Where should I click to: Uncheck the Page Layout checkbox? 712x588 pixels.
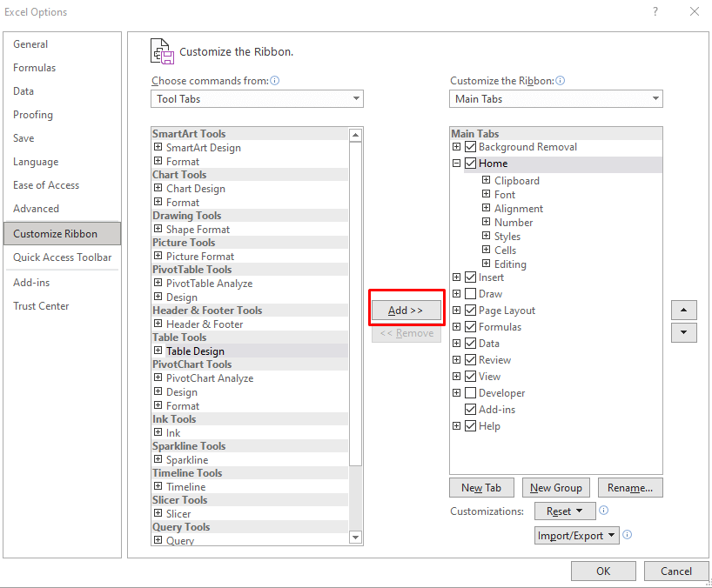[x=470, y=311]
